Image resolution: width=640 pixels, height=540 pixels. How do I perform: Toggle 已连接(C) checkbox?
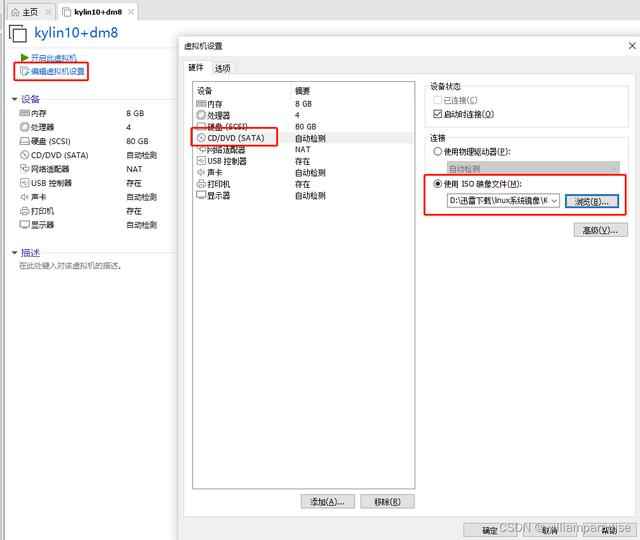click(x=438, y=100)
